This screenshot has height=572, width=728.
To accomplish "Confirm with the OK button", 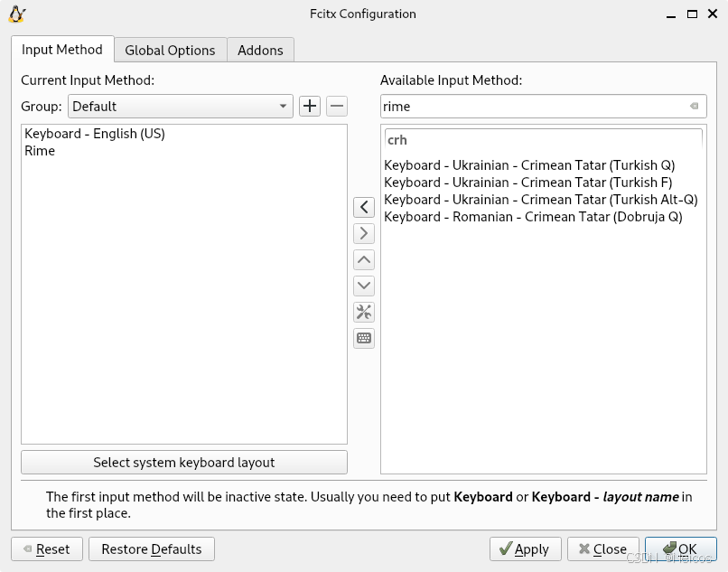I will (681, 549).
